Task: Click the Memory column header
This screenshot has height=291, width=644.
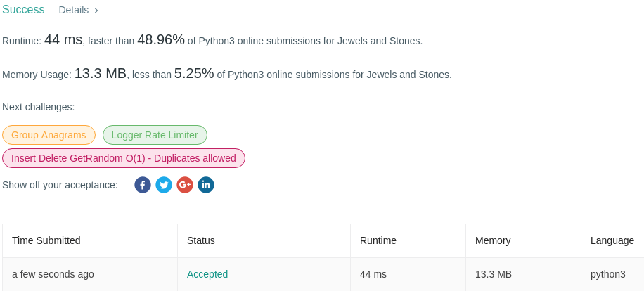Action: pyautogui.click(x=493, y=240)
